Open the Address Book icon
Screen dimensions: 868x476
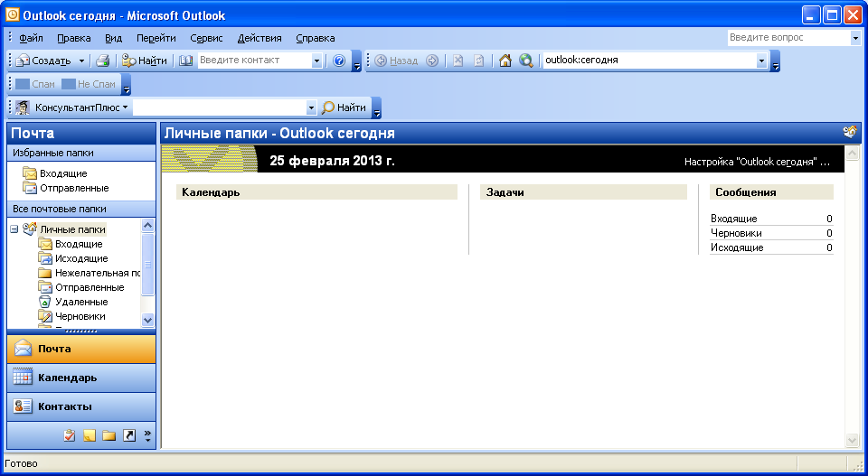(185, 61)
